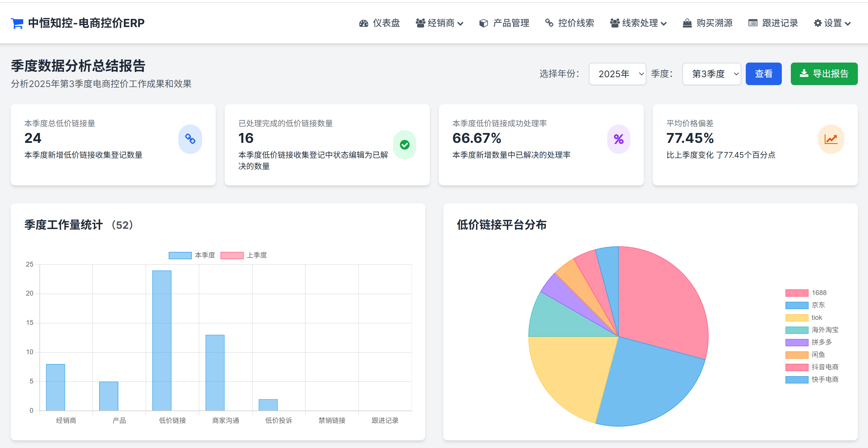The height and width of the screenshot is (448, 868).
Task: Click the blue chain-link icon on total links card
Action: point(190,139)
